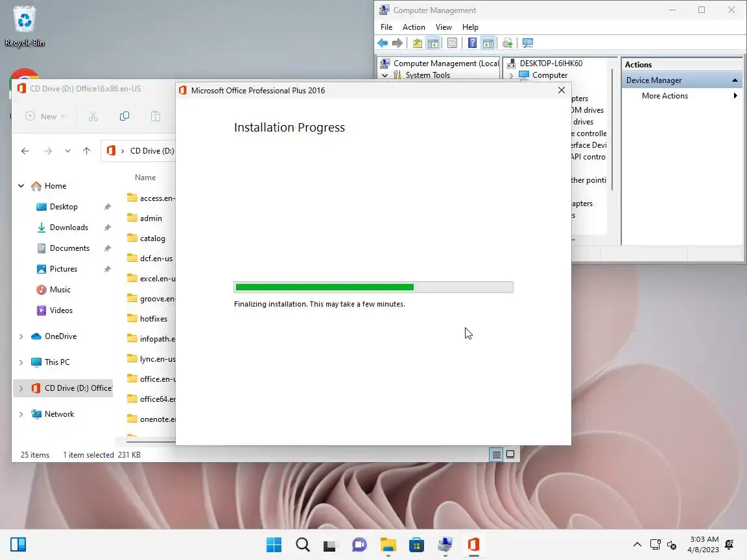Go up one folder in File Explorer
Viewport: 747px width, 560px height.
point(86,151)
